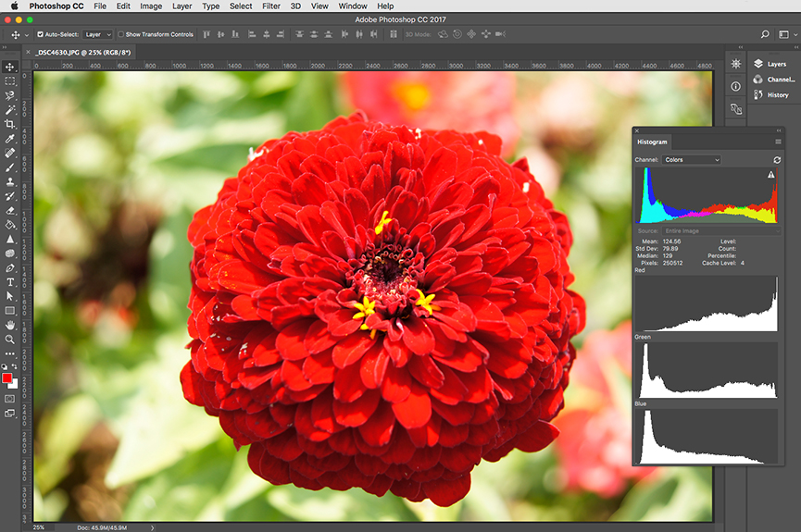Open the Auto-Select Layer dropdown
801x532 pixels.
(97, 34)
